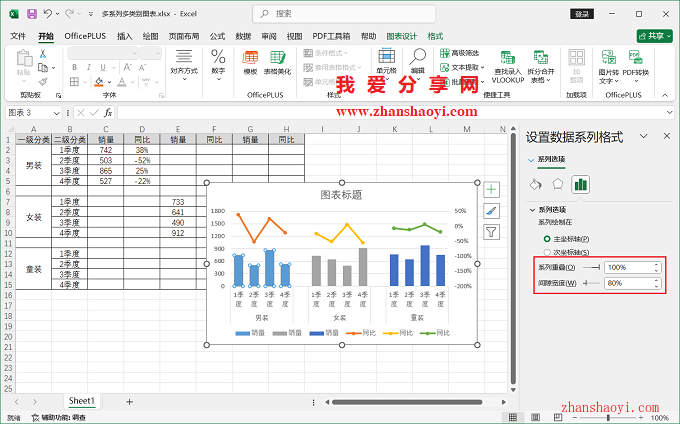Collapse the ribbon with chevron

click(665, 95)
